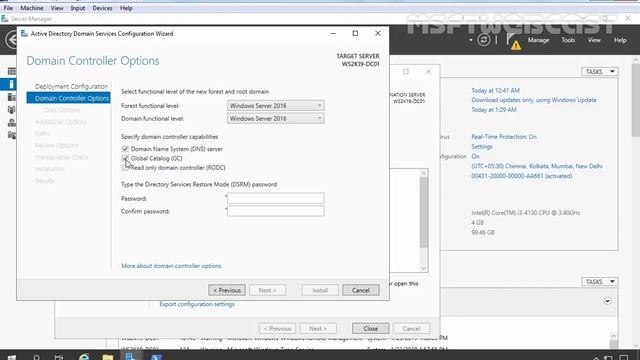Click Close in background wizard window

pyautogui.click(x=371, y=329)
